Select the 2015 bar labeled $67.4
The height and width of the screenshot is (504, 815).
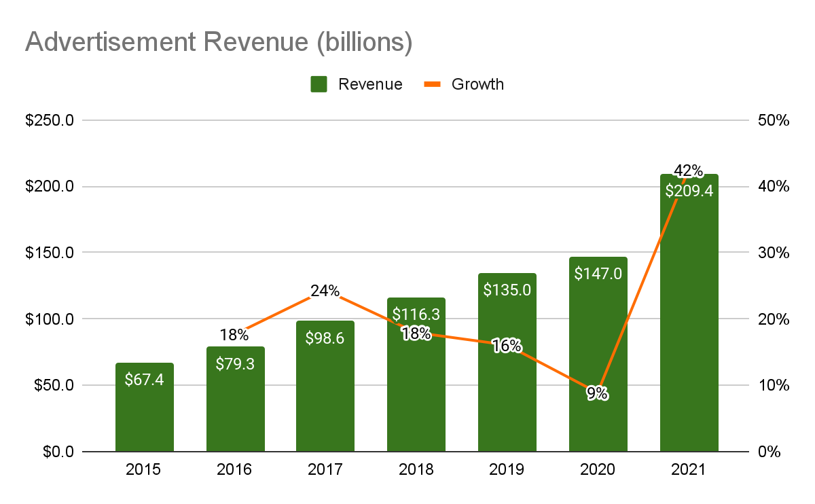click(145, 408)
